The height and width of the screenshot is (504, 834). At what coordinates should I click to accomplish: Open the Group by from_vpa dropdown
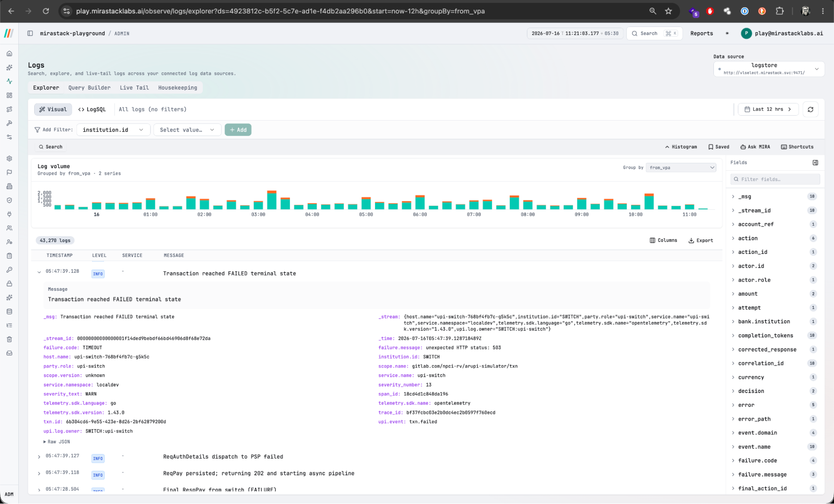coord(681,168)
